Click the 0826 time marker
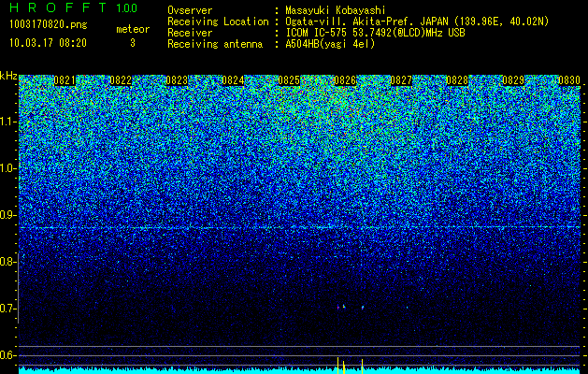 tap(345, 80)
